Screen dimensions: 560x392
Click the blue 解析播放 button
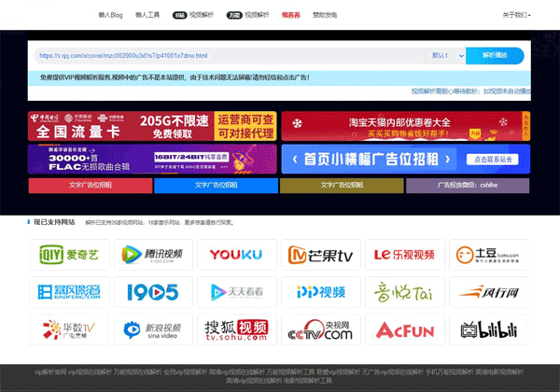click(495, 56)
